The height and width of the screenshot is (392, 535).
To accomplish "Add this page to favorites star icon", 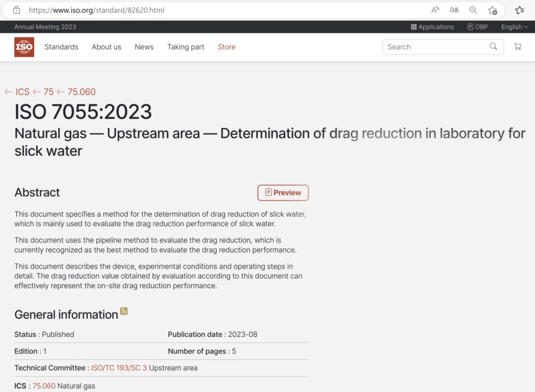I will pyautogui.click(x=493, y=10).
